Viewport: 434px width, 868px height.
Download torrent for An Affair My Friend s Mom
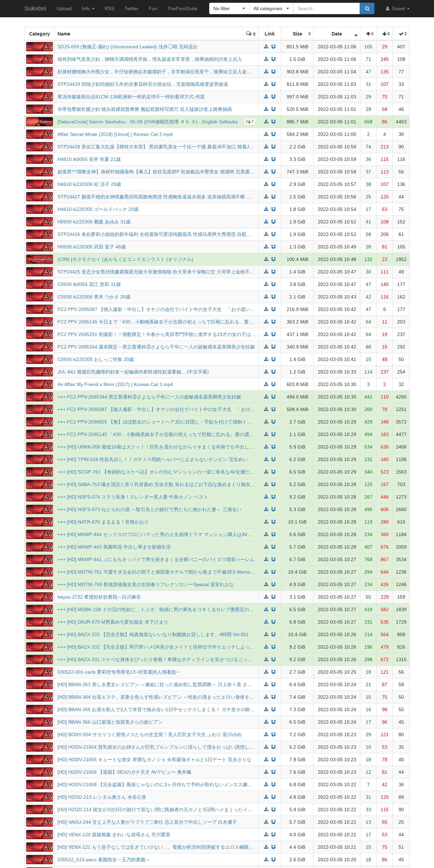(x=266, y=384)
